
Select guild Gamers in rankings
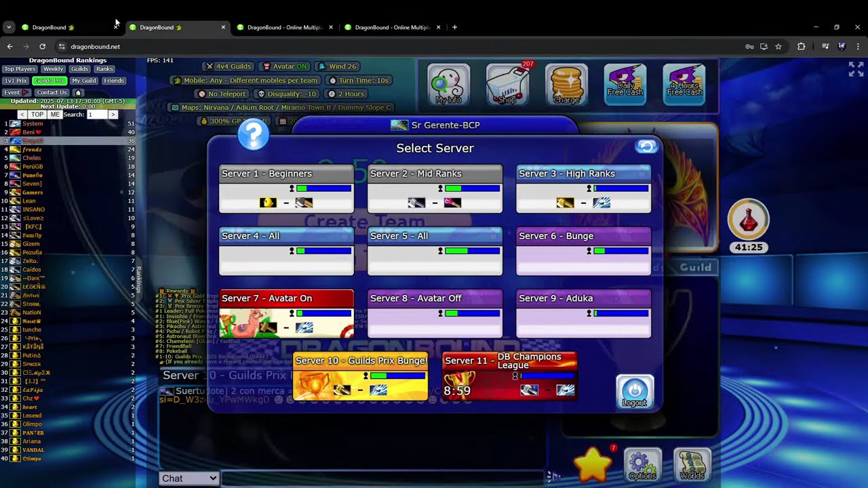68,192
